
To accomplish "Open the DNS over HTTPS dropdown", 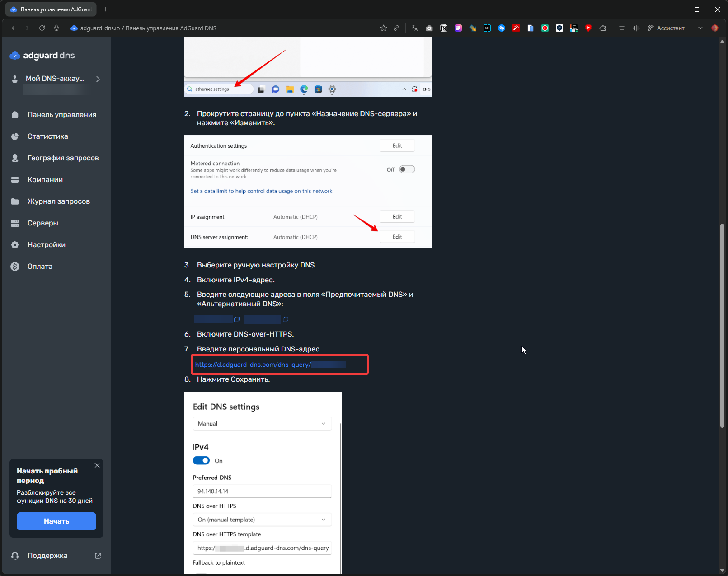I will pos(262,520).
